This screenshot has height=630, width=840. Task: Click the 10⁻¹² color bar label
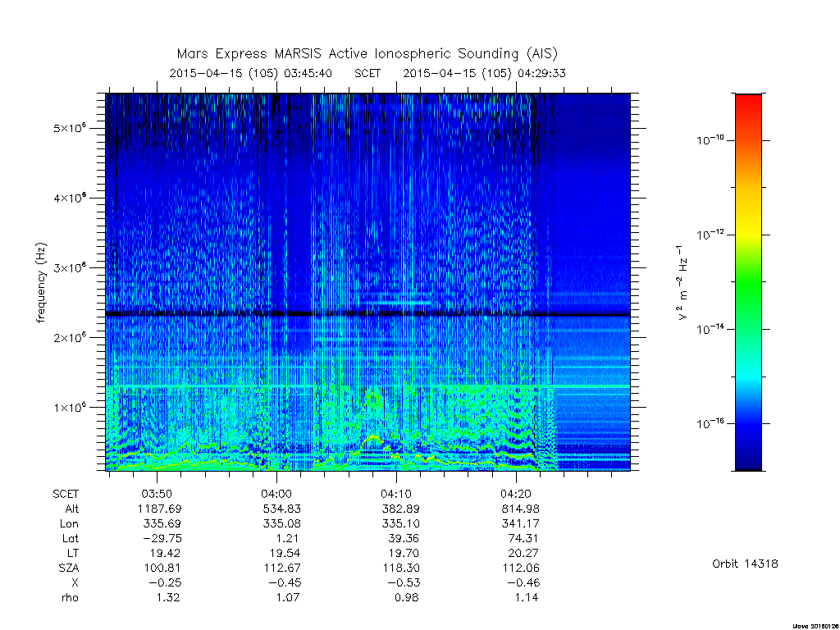point(710,234)
